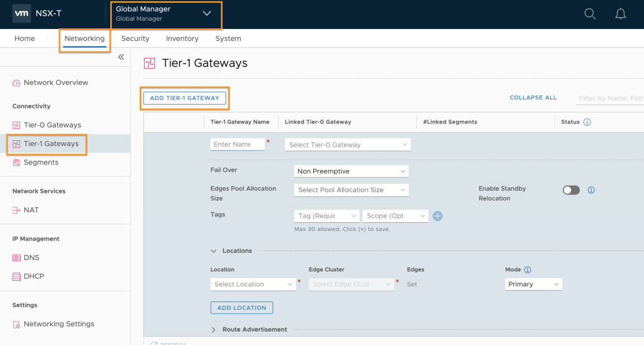Click the Edges Set link
Screen dimensions: 644x345
412,284
